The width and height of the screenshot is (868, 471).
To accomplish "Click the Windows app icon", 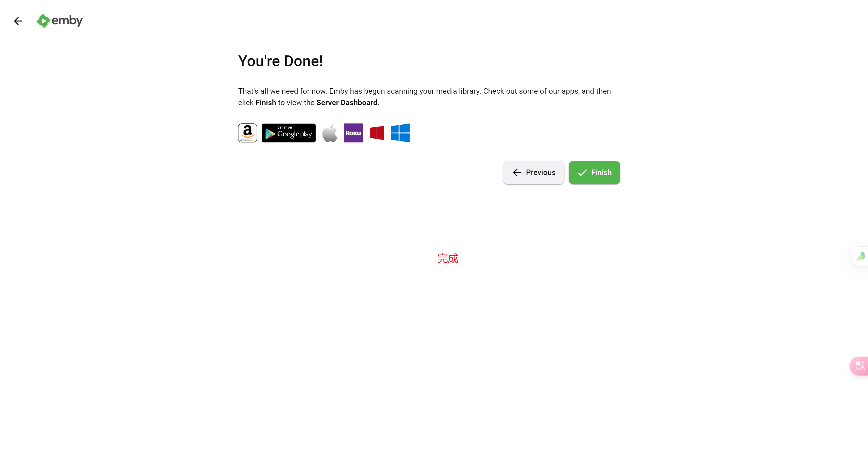I will (x=401, y=133).
